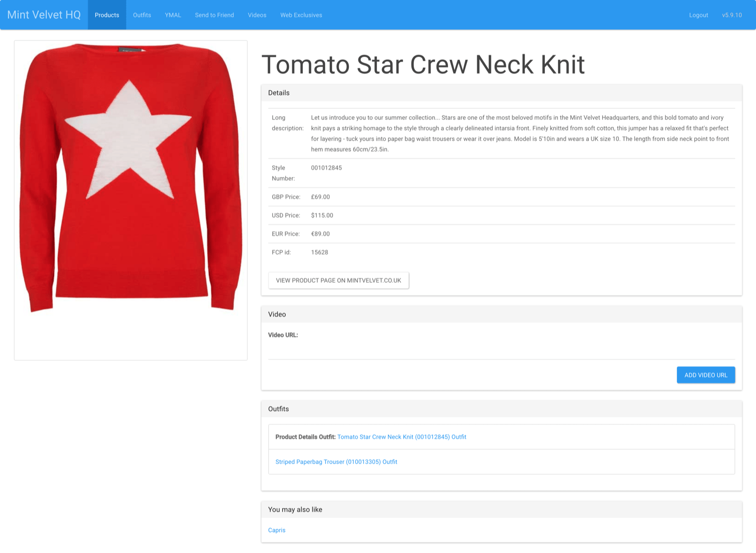The width and height of the screenshot is (756, 553).
Task: Click the style number 001012845 value
Action: 327,168
